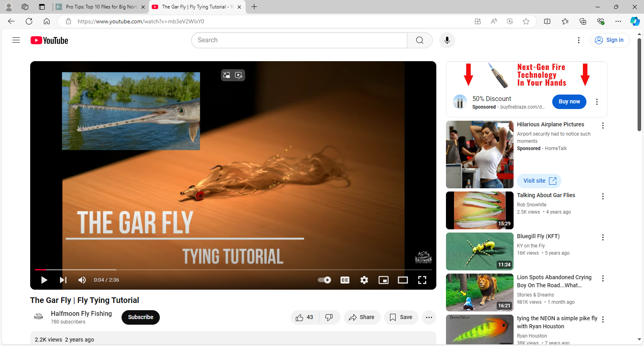Open menu for Bluegill Fly (KFT)
This screenshot has width=644, height=346.
tap(603, 237)
